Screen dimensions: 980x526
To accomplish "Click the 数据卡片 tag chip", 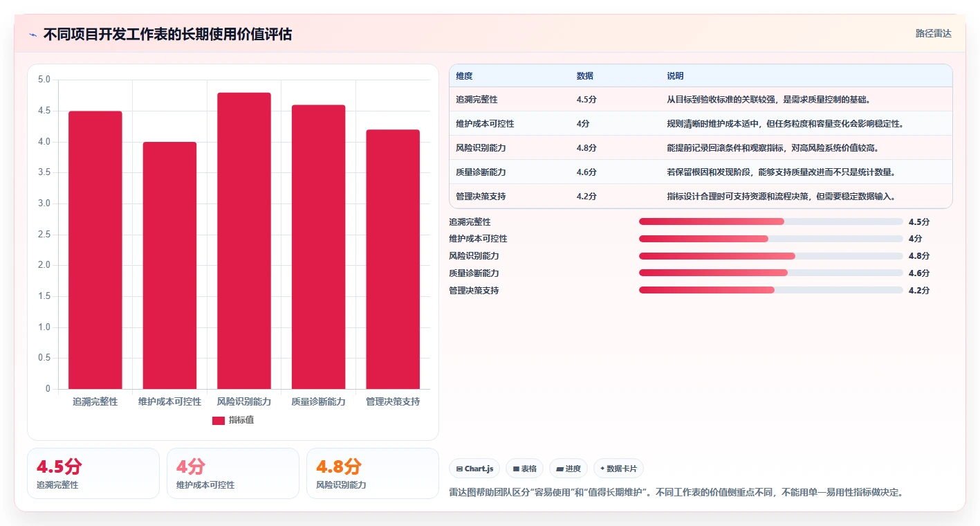I will 618,469.
